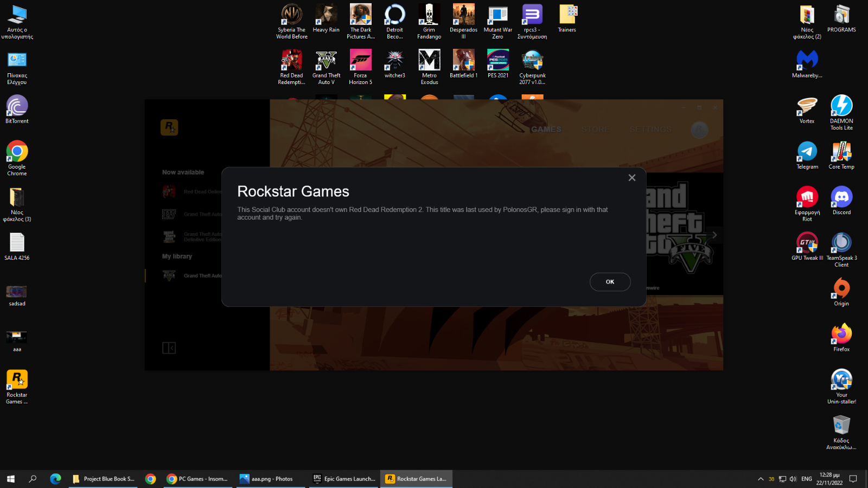The image size is (868, 488).
Task: Open Riot app desktop shortcut
Action: pyautogui.click(x=807, y=204)
